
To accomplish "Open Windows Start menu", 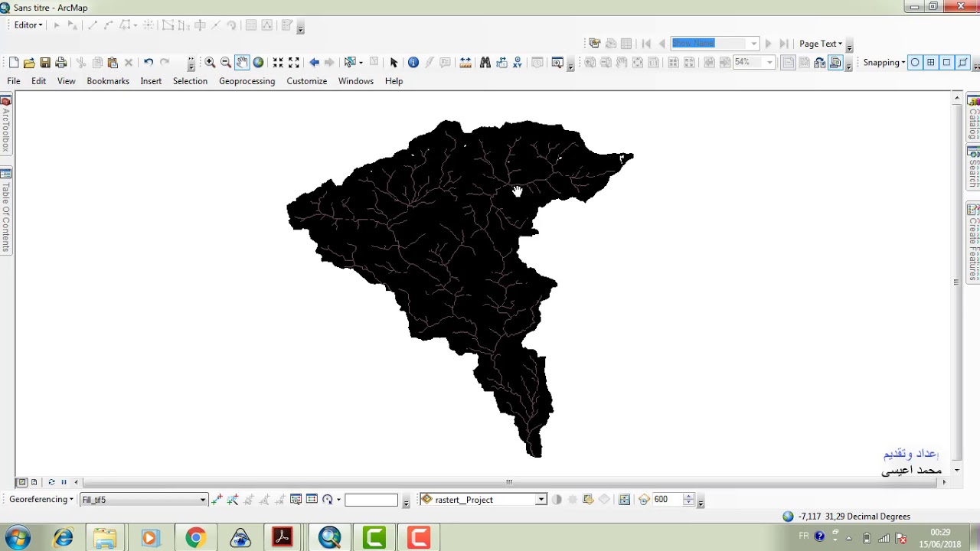I will [x=17, y=537].
